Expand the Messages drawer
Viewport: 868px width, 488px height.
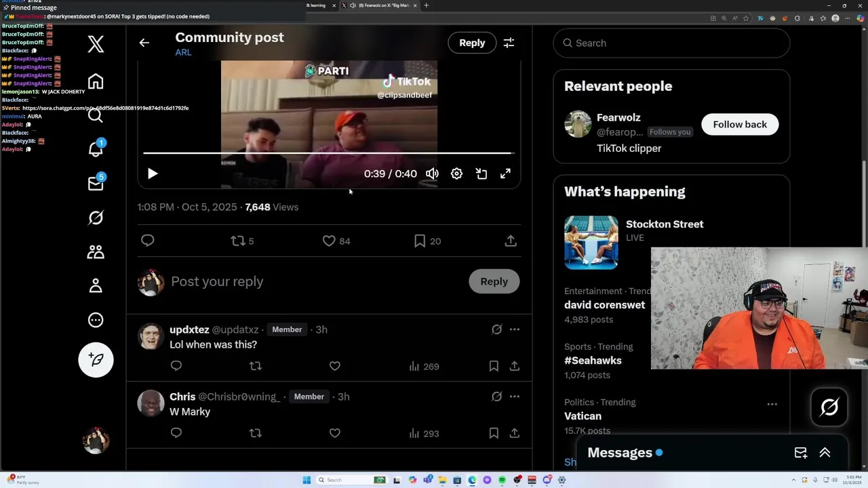click(x=825, y=453)
